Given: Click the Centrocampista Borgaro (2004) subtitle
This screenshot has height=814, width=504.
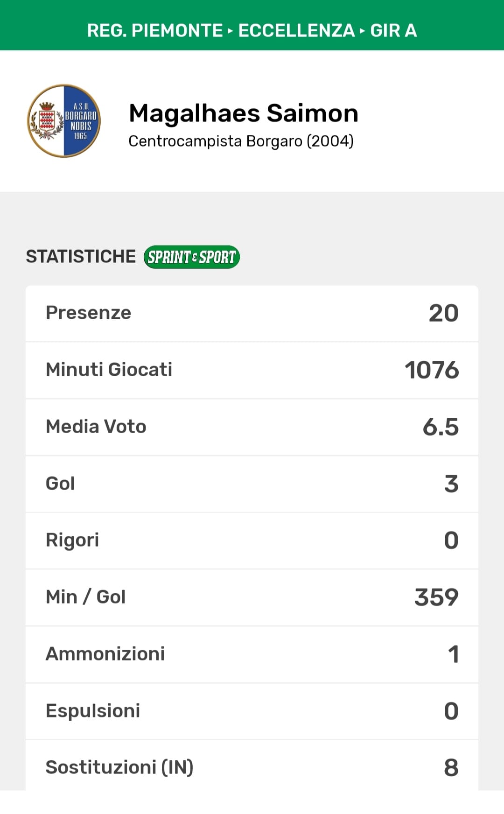Looking at the screenshot, I should pyautogui.click(x=241, y=141).
